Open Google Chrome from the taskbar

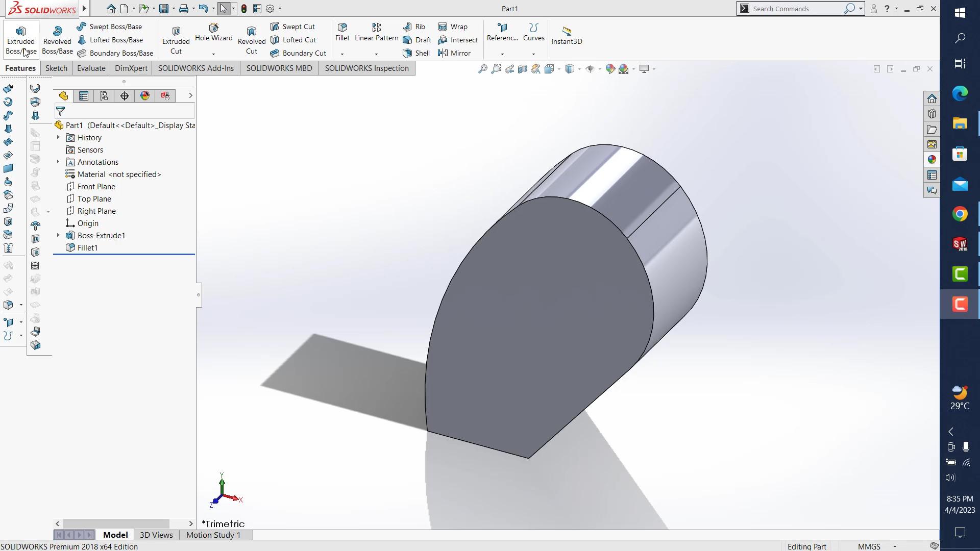click(960, 214)
